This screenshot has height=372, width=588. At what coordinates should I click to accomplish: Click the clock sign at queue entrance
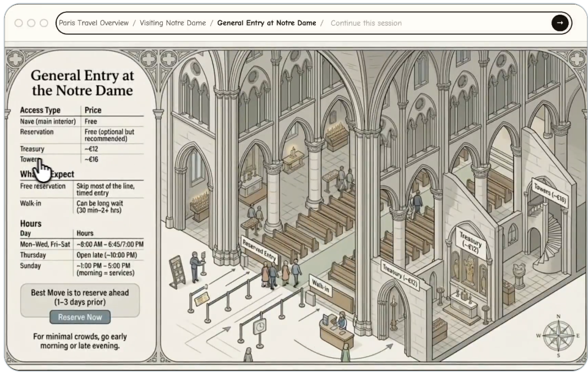tap(259, 327)
